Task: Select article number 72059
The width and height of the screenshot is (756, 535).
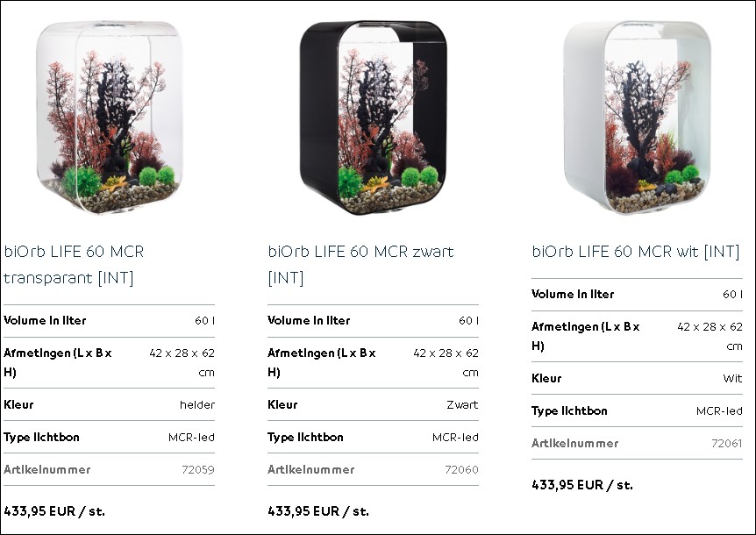Action: coord(198,469)
